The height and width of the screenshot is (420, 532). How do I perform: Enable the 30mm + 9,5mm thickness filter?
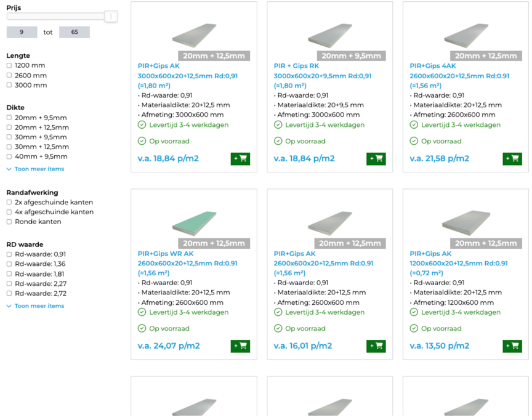[x=9, y=137]
